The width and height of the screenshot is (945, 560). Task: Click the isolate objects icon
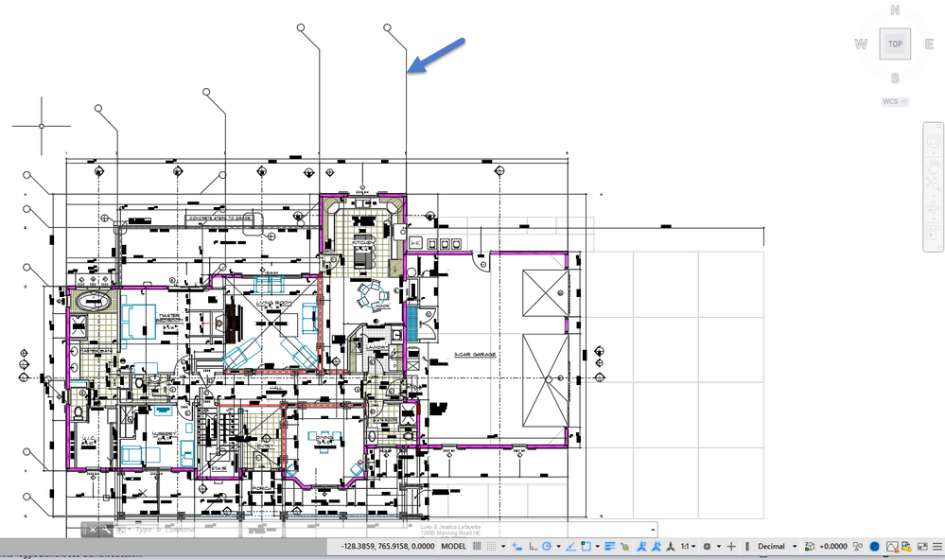pos(892,546)
